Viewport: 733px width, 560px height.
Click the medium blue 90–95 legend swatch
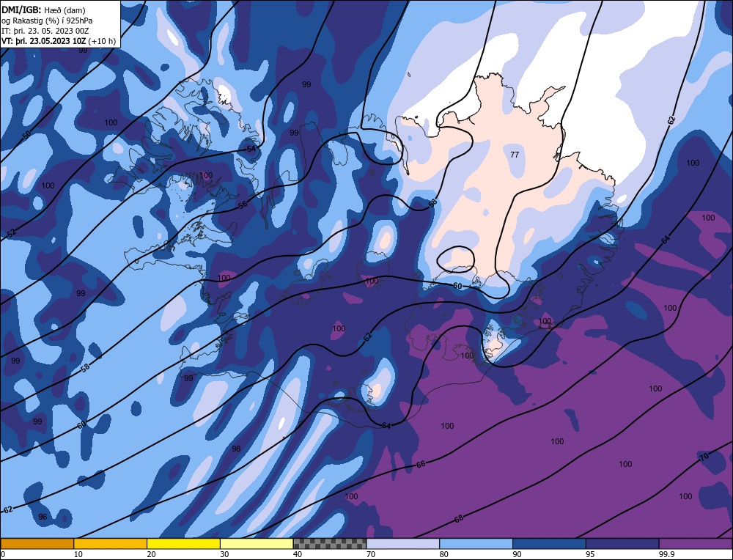549,543
